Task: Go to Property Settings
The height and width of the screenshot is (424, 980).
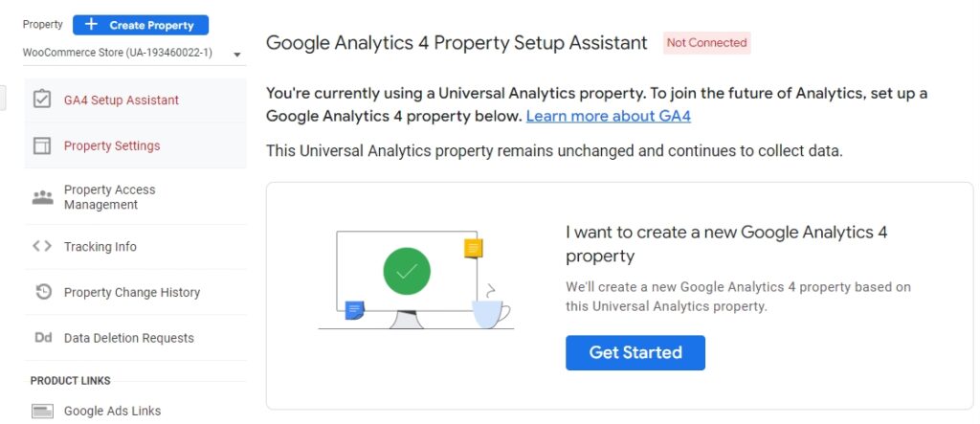Action: tap(112, 145)
